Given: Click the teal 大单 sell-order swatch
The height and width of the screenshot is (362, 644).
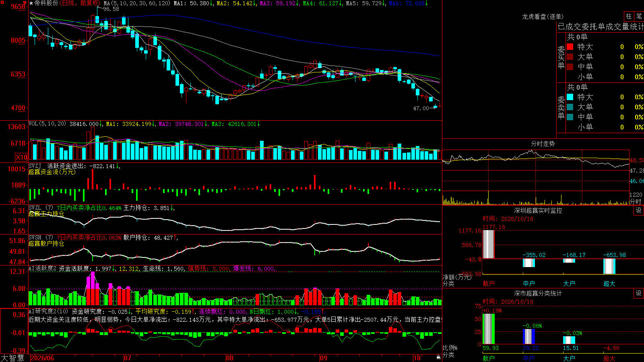Looking at the screenshot, I should (570, 107).
